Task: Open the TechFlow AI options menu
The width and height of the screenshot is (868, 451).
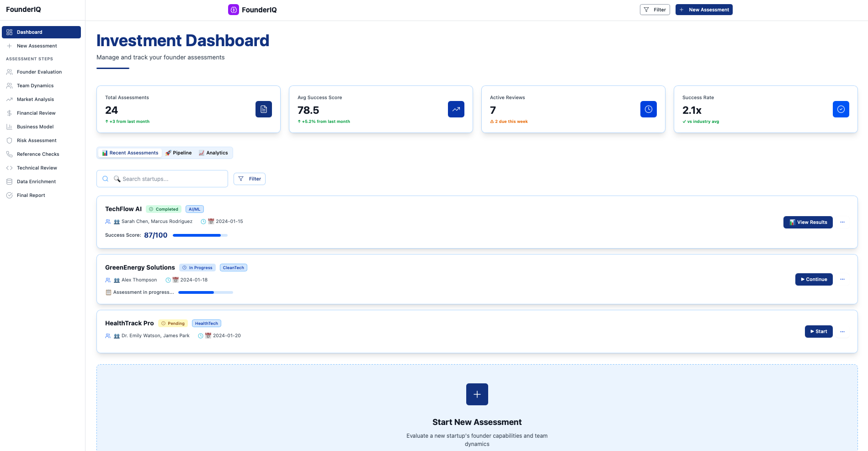Action: [842, 222]
